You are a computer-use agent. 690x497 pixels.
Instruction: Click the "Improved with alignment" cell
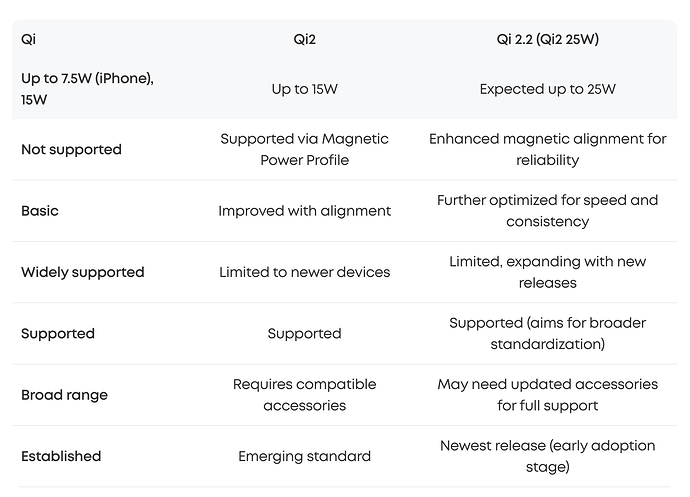coord(304,211)
